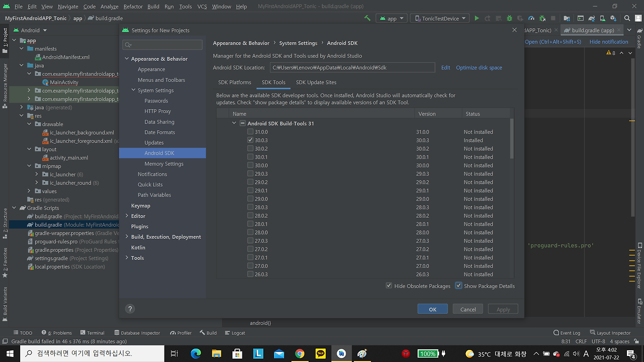Viewport: 644px width, 362px height.
Task: Check the 30.0.2 build-tools checkbox
Action: pos(250,149)
